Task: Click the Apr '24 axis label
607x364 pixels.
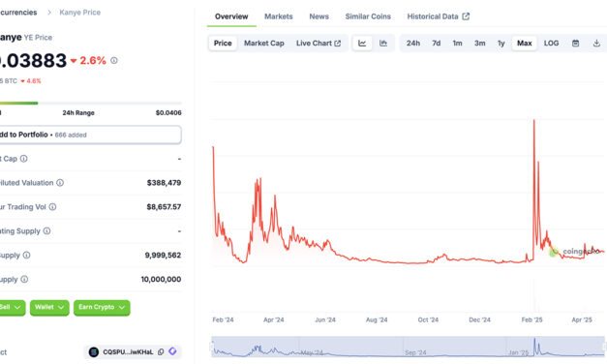Action: click(x=274, y=319)
